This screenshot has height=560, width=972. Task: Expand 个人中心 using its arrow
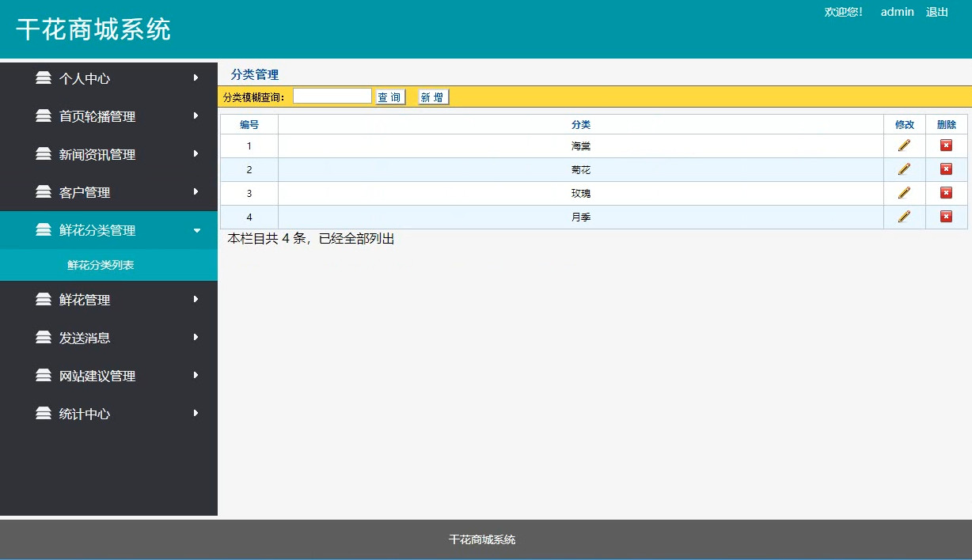click(196, 78)
